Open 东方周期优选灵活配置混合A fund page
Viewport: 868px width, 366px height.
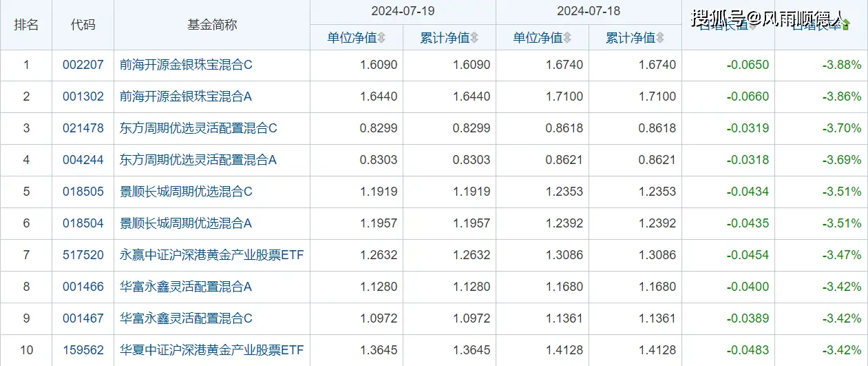pyautogui.click(x=198, y=160)
